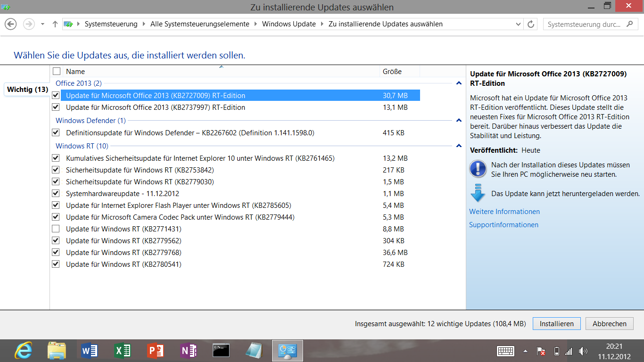Launch PowerPoint from the taskbar
The width and height of the screenshot is (644, 362).
click(156, 351)
